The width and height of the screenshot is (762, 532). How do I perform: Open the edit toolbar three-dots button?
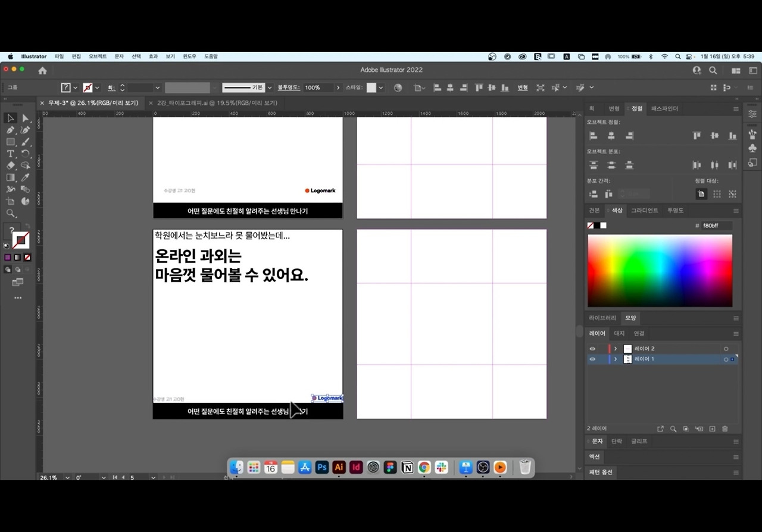pyautogui.click(x=18, y=298)
